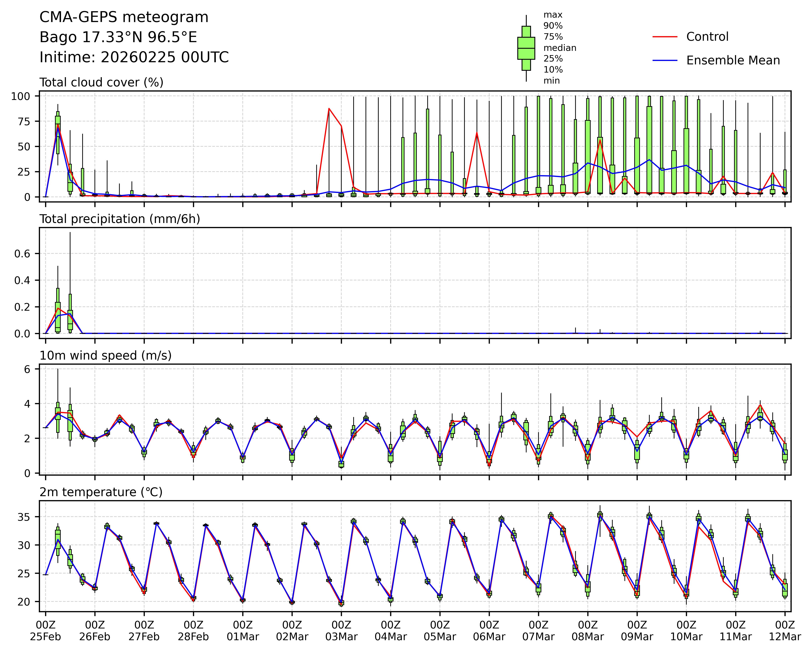Viewport: 812px width, 653px height.
Task: Click the Total cloud cover panel title
Action: 101,82
